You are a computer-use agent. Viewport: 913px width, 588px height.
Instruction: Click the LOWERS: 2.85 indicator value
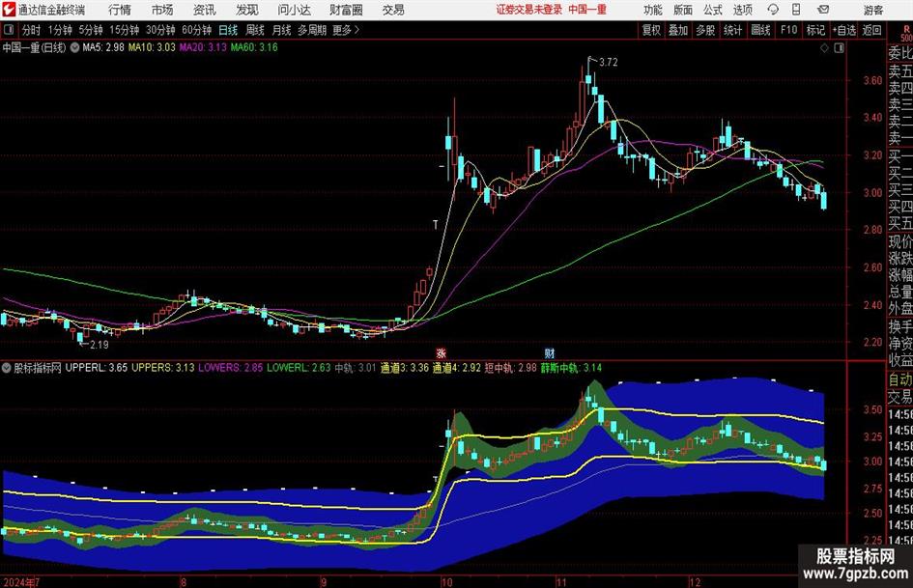click(231, 368)
